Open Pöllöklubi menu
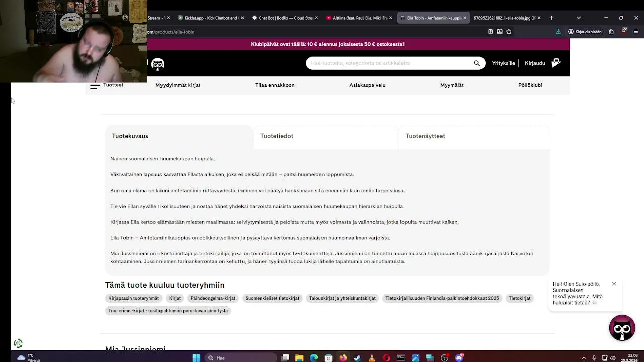 [x=530, y=85]
